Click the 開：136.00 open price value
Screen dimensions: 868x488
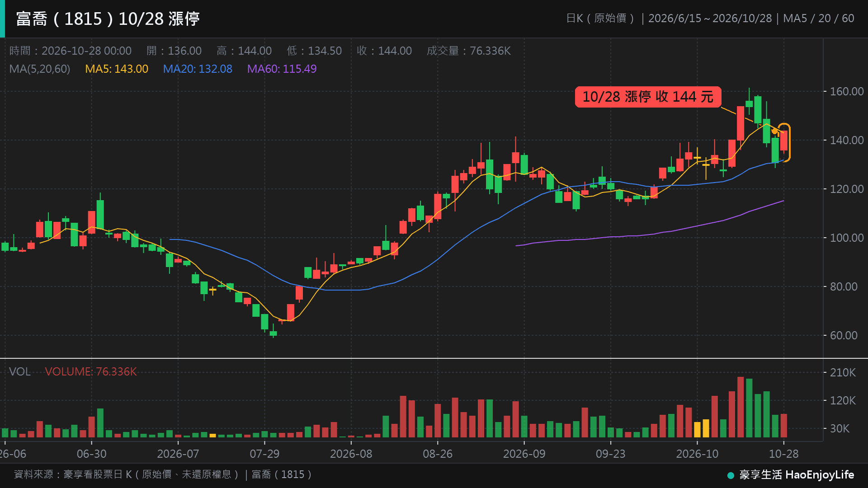coord(174,51)
